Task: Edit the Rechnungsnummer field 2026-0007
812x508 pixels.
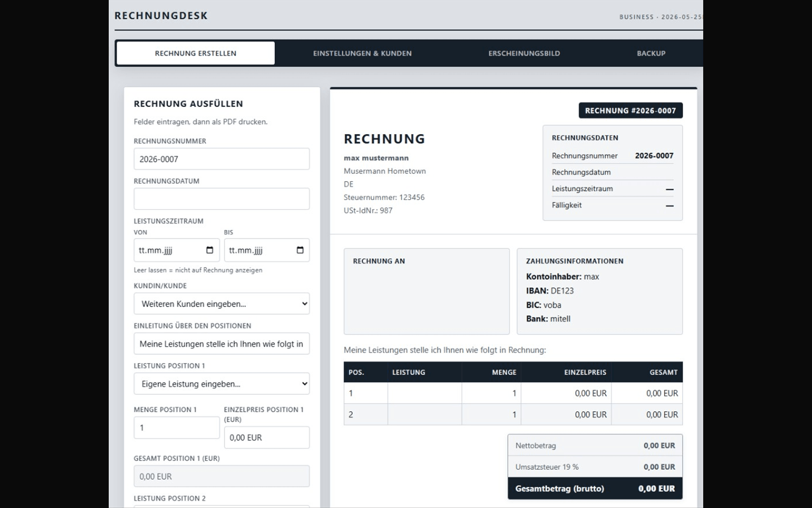Action: tap(221, 159)
